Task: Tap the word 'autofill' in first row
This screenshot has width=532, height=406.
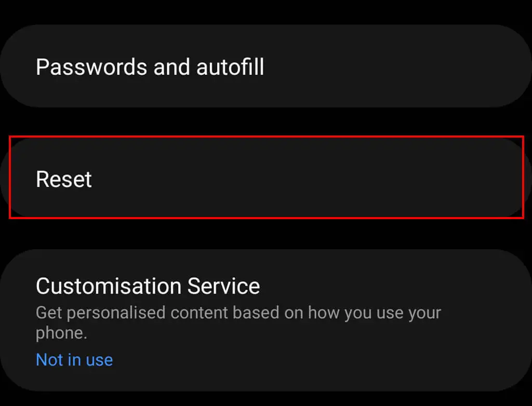Action: click(230, 67)
